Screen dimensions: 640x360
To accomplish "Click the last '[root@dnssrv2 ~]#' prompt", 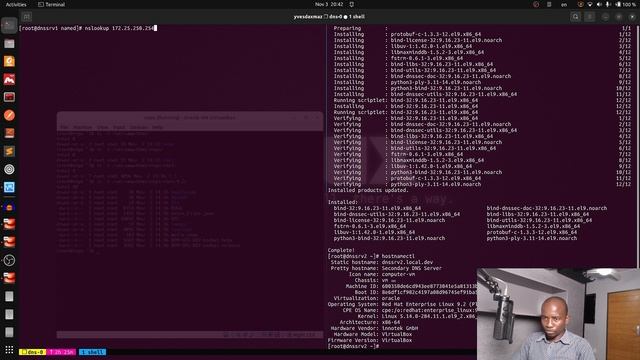I will pyautogui.click(x=353, y=346).
